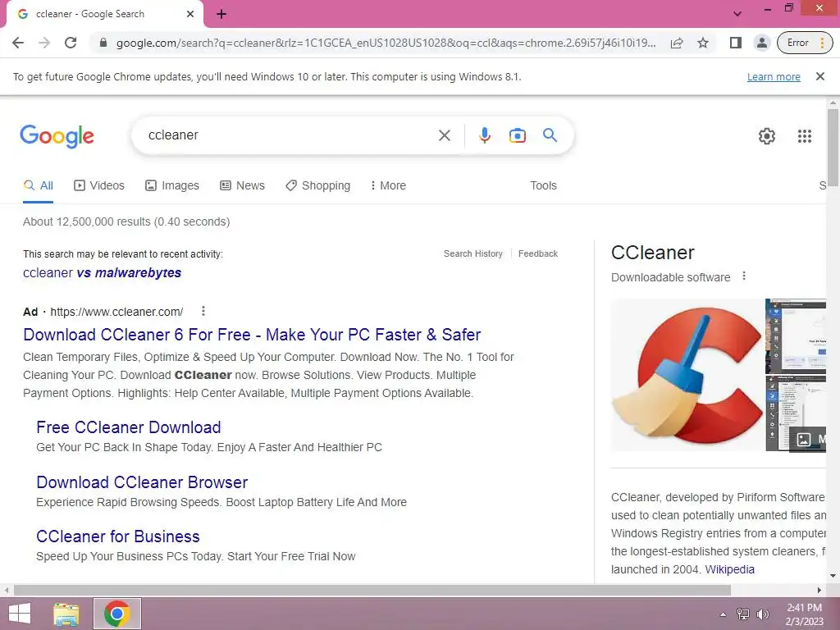Open the Download CCleaner Browser sitelink

click(142, 482)
